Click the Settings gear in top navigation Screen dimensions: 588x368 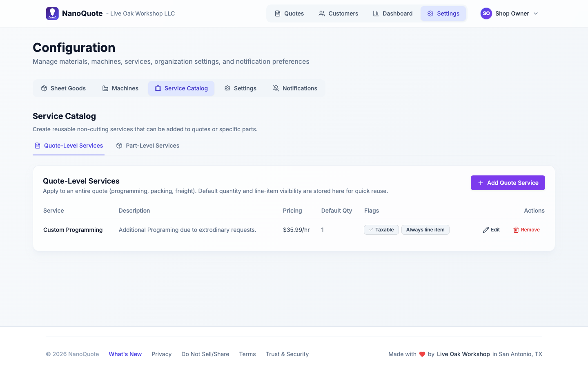(430, 13)
